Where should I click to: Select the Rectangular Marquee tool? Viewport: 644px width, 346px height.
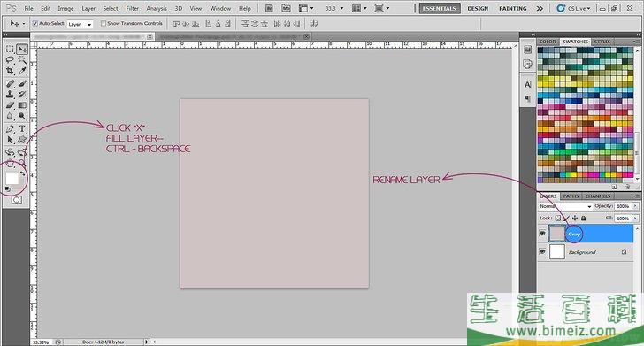(x=10, y=49)
